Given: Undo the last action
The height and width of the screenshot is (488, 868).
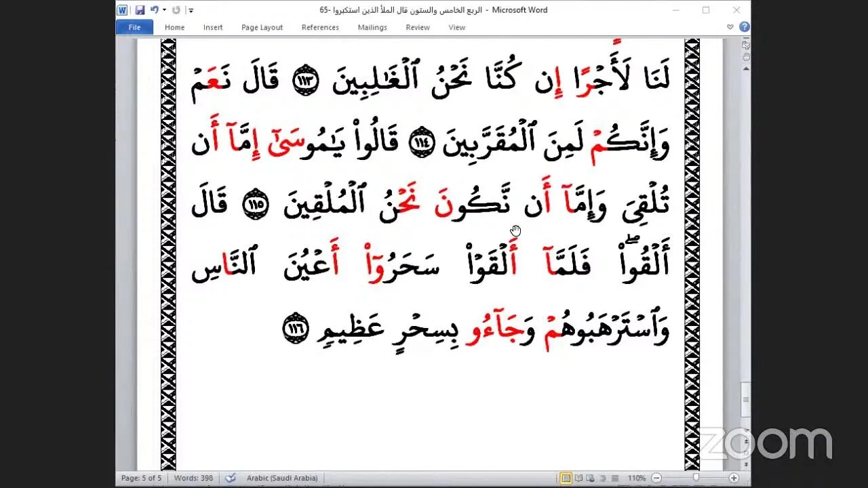Looking at the screenshot, I should 155,10.
